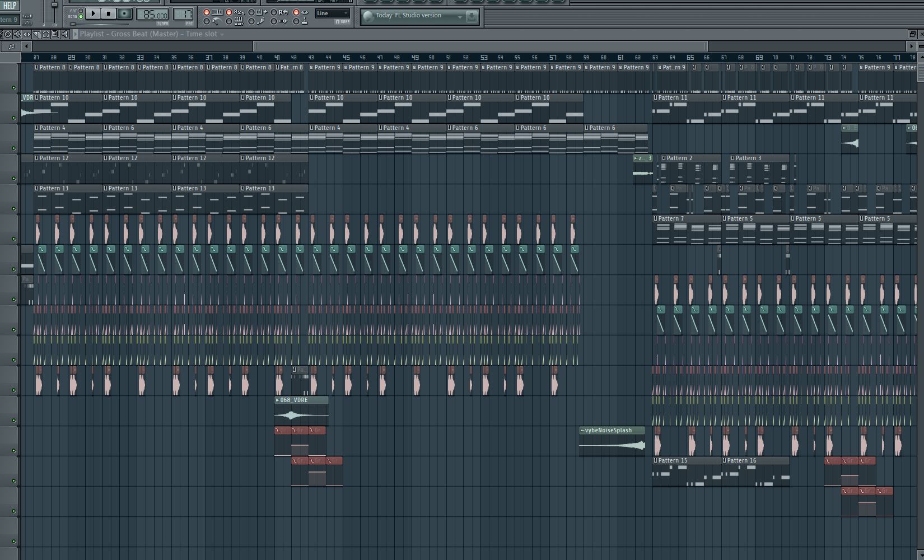924x560 pixels.
Task: Open clip menu icon of vybeNoiseSplash
Action: click(x=582, y=430)
